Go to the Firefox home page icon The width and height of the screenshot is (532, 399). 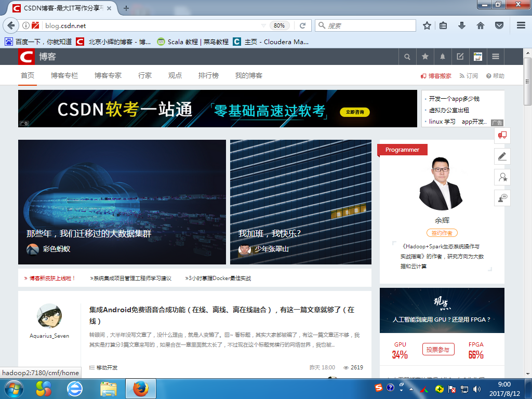point(481,25)
